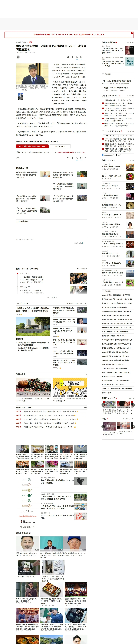Image resolution: width=138 pixels, height=644 pixels.
Task: Open ニュースの要点へ link
Action: point(82,269)
